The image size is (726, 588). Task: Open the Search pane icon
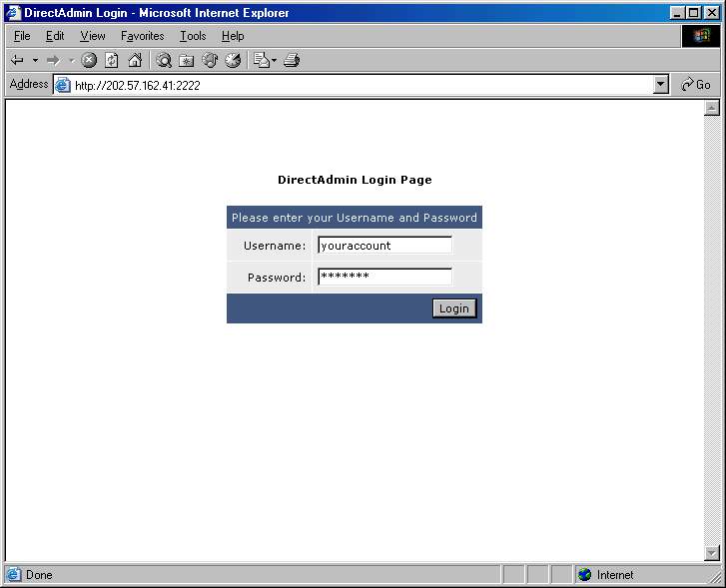click(164, 60)
